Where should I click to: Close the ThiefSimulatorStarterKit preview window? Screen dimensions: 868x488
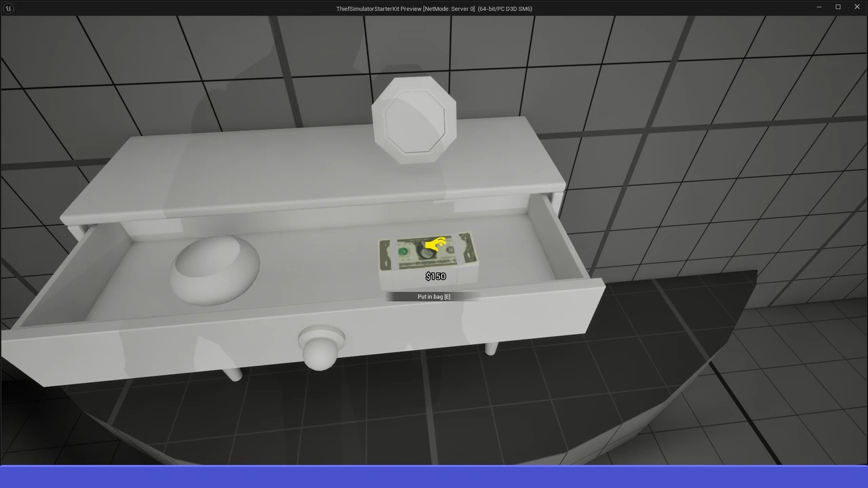(856, 8)
